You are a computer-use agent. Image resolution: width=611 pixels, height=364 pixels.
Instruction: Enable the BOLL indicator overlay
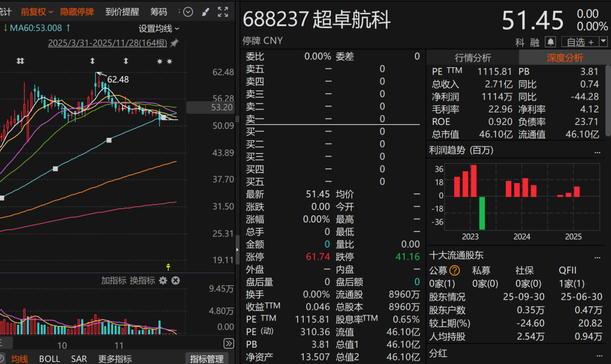(49, 358)
